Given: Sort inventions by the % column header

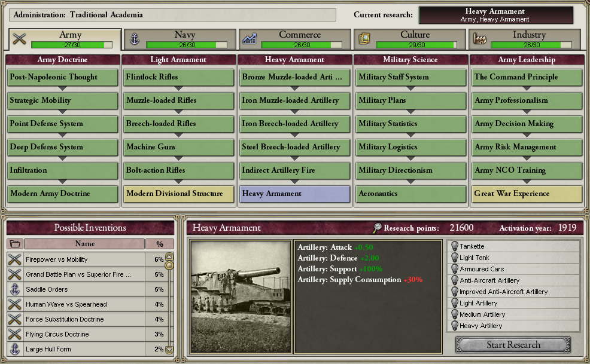Looking at the screenshot, I should (x=160, y=244).
